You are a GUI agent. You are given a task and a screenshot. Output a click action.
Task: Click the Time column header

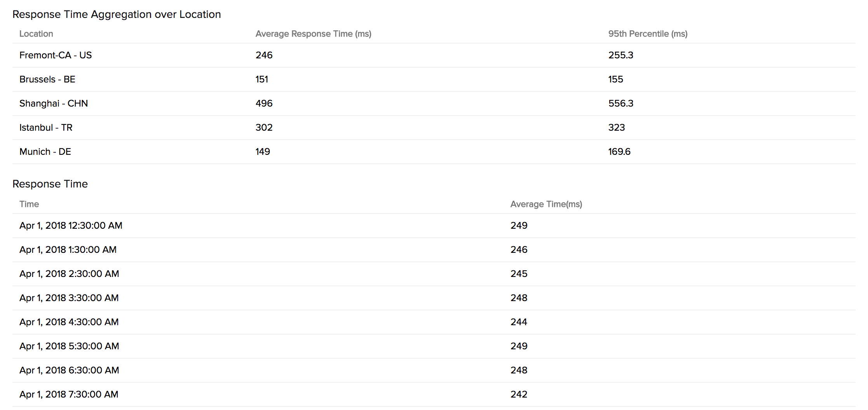(x=29, y=204)
